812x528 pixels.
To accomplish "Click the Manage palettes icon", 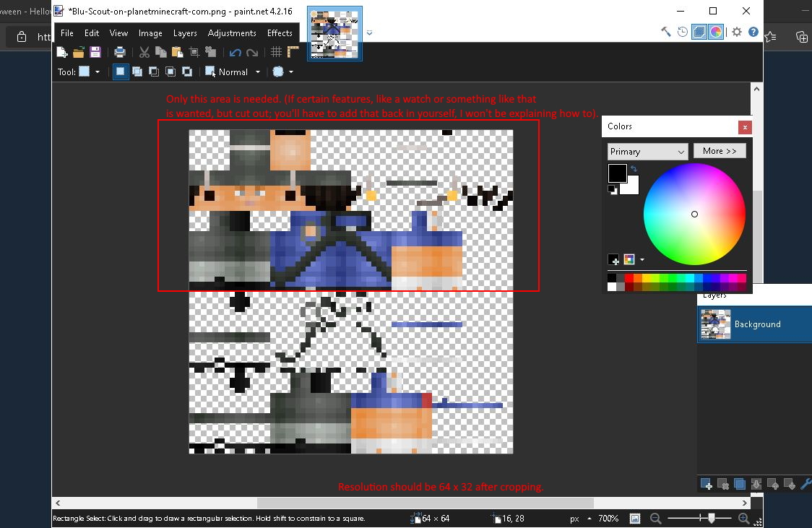I will tap(629, 260).
